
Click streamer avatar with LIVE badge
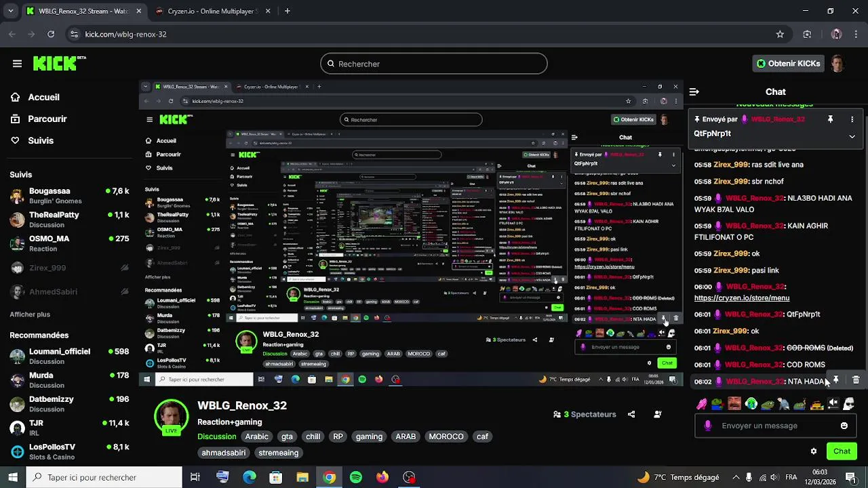[x=171, y=418]
